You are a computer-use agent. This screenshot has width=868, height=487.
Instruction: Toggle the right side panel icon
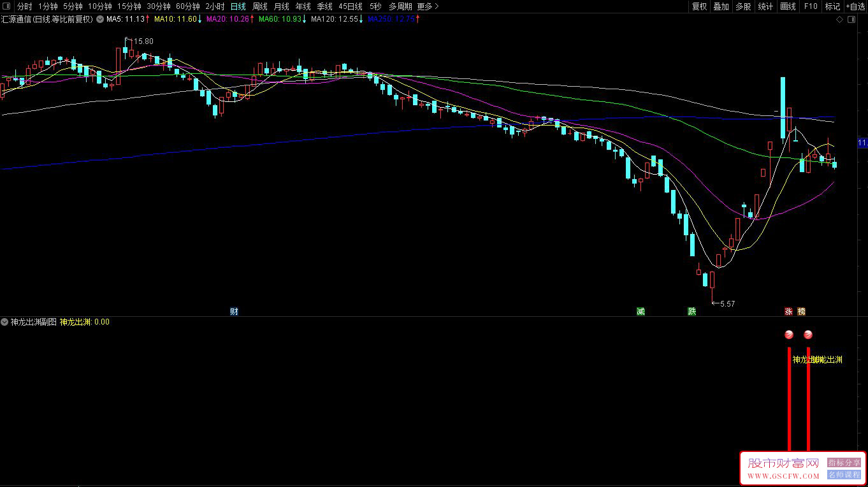click(851, 20)
